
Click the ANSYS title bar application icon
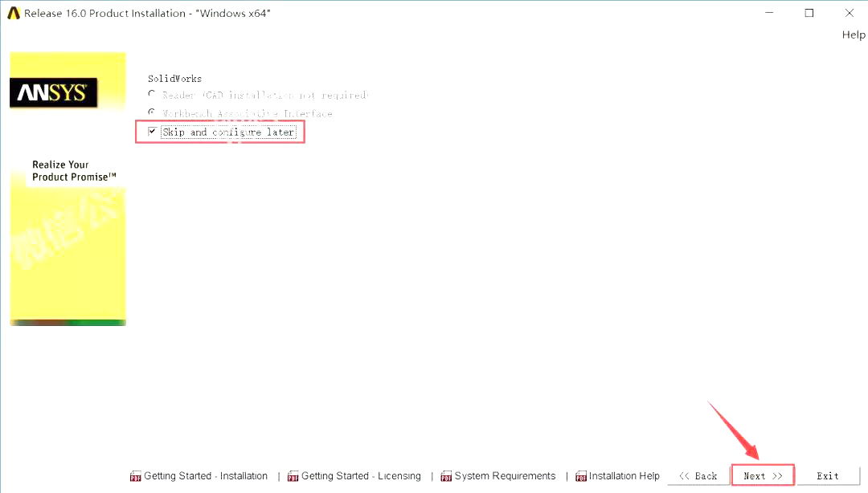[x=14, y=14]
